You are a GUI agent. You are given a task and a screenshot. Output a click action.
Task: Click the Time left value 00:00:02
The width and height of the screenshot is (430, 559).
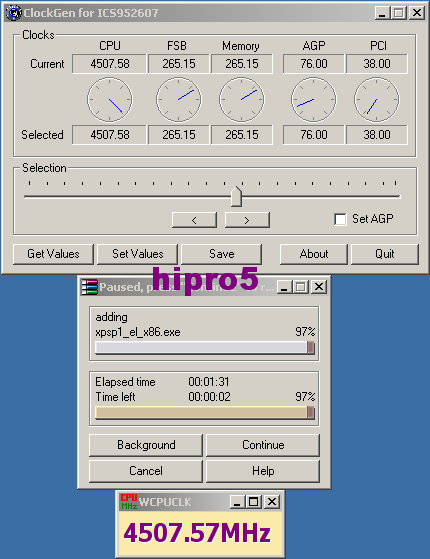[x=209, y=397]
